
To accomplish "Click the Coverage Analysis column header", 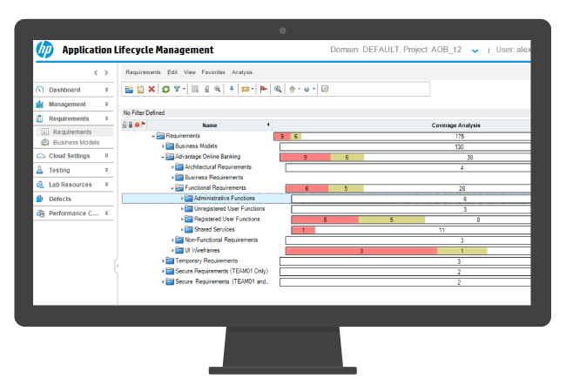I will pos(455,125).
